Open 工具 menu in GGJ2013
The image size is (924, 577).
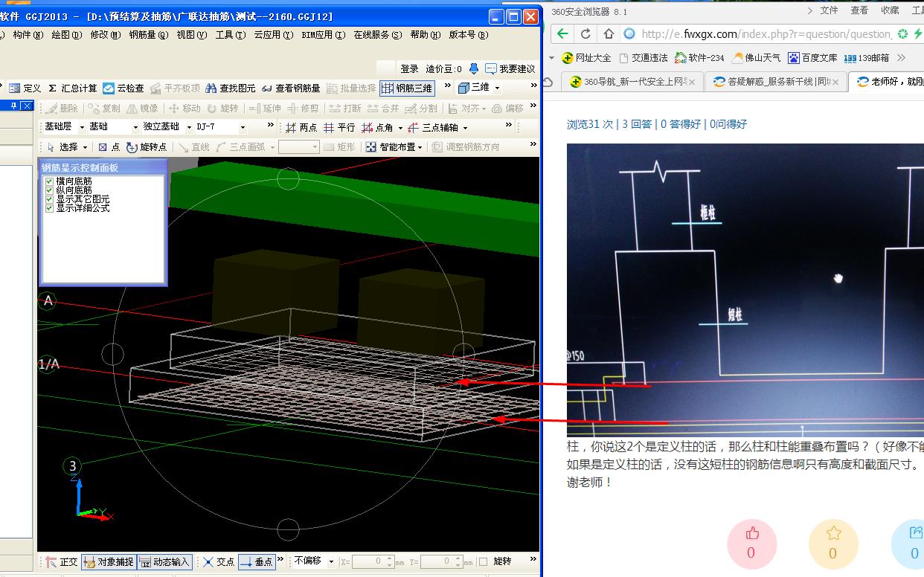(x=230, y=35)
